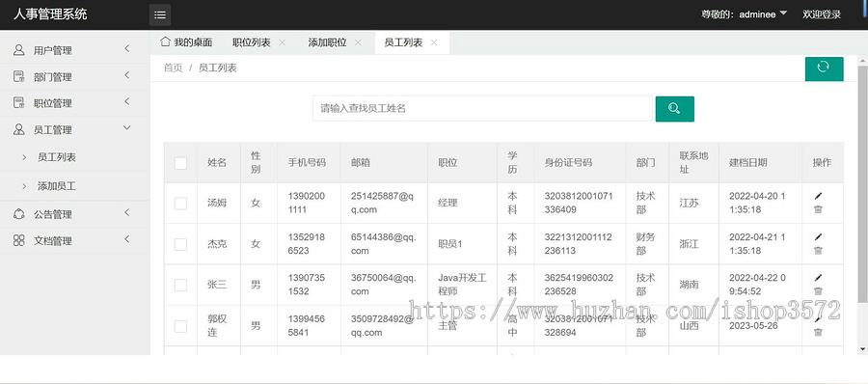Click the 职位管理 icon in sidebar
The width and height of the screenshot is (868, 384).
(19, 102)
